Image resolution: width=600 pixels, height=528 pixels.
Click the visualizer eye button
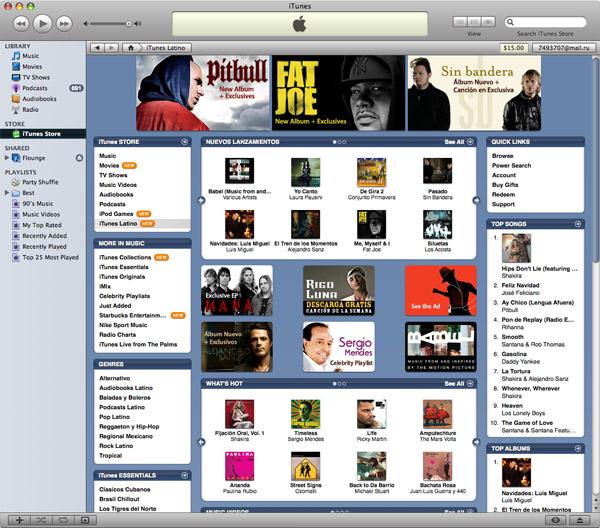(x=556, y=520)
